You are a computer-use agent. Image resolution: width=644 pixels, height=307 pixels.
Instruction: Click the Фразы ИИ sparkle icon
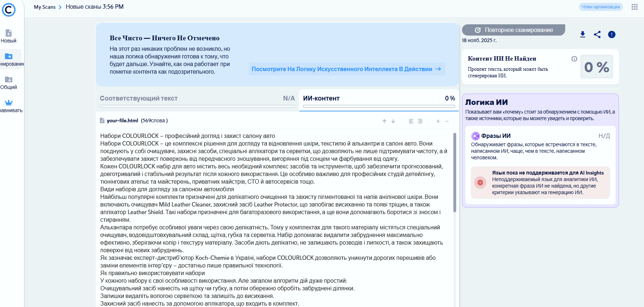click(x=475, y=136)
